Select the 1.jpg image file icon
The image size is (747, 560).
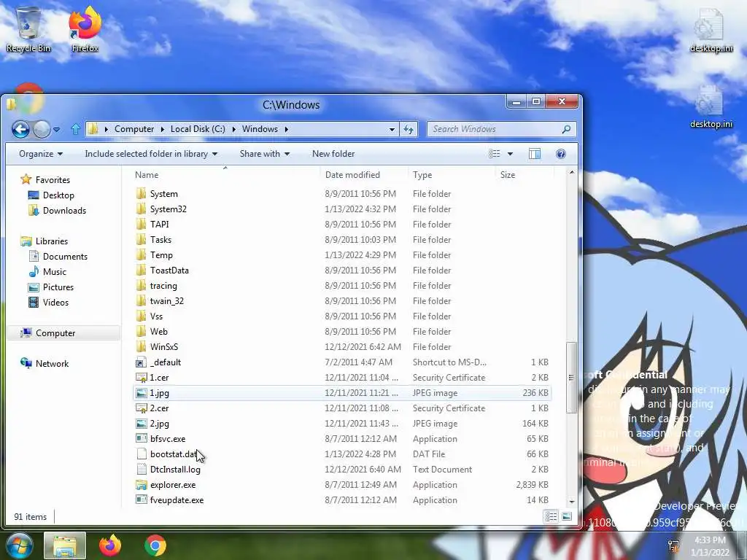point(141,393)
